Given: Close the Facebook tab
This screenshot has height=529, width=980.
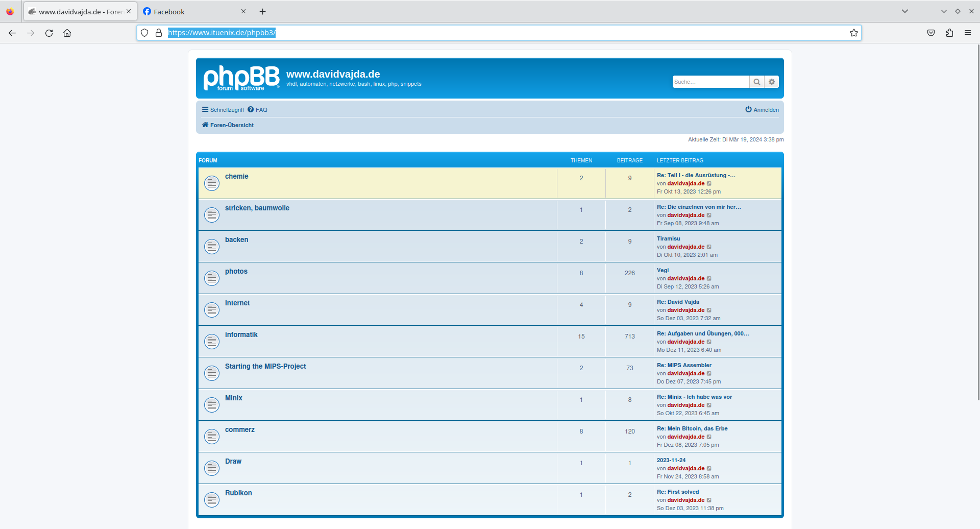Looking at the screenshot, I should 243,12.
